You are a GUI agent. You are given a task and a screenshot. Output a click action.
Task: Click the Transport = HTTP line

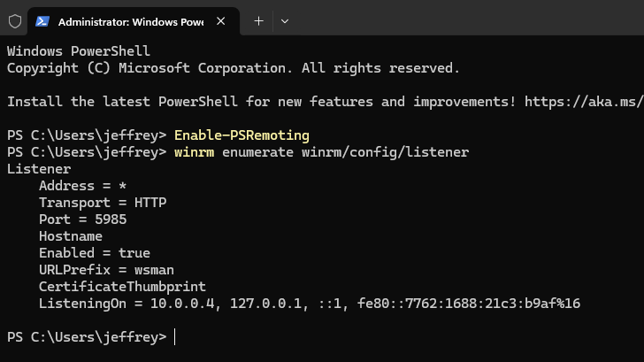point(103,203)
